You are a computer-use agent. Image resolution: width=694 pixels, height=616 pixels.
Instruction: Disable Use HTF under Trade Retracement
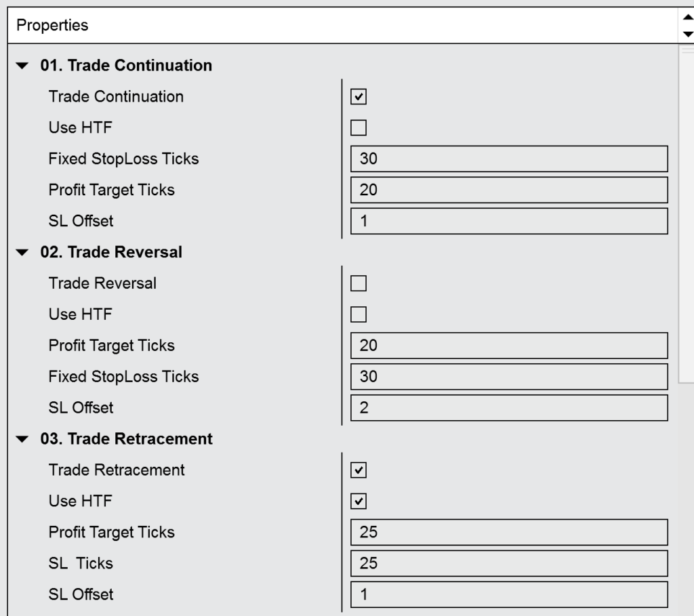[x=359, y=501]
